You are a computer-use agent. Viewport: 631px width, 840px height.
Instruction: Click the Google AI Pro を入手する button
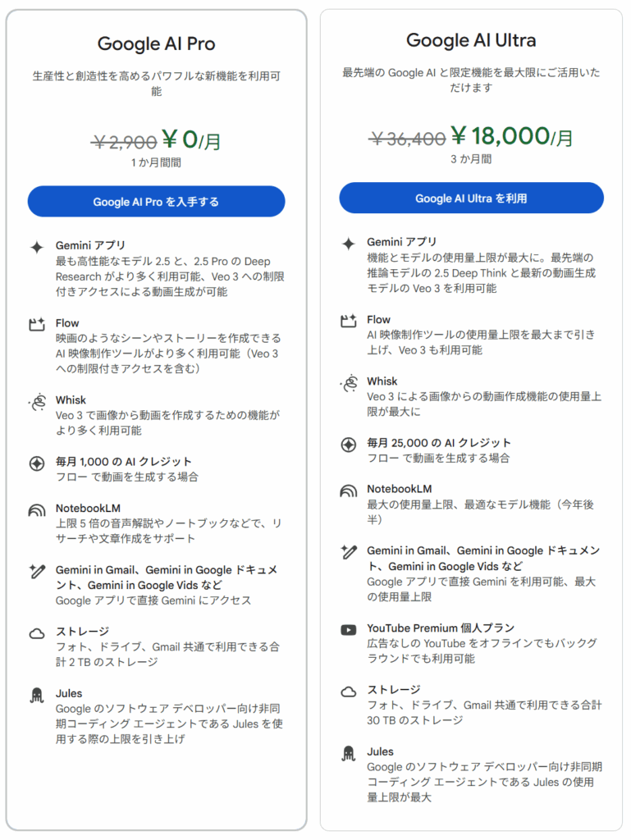pos(156,202)
